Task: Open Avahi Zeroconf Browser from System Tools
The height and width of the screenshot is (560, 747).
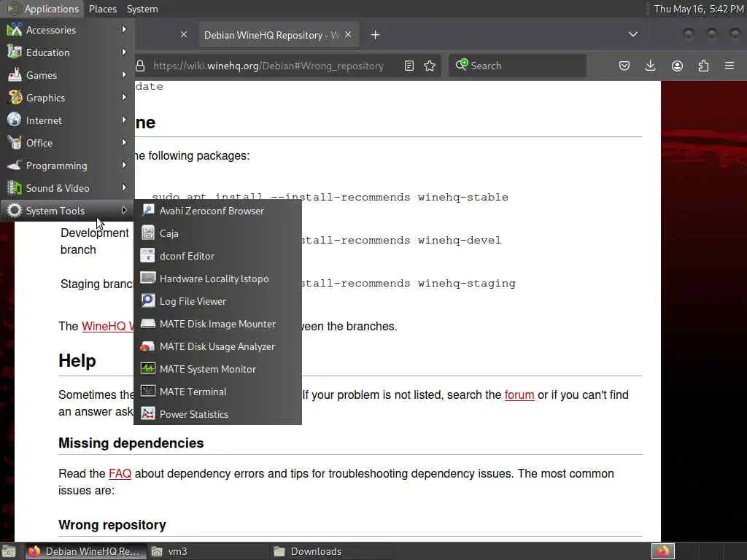Action: [x=217, y=211]
